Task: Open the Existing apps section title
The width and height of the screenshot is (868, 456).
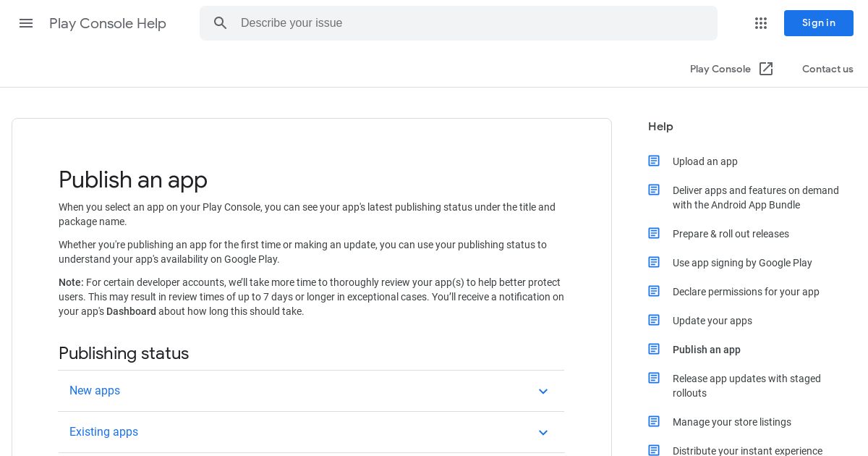Action: 103,432
